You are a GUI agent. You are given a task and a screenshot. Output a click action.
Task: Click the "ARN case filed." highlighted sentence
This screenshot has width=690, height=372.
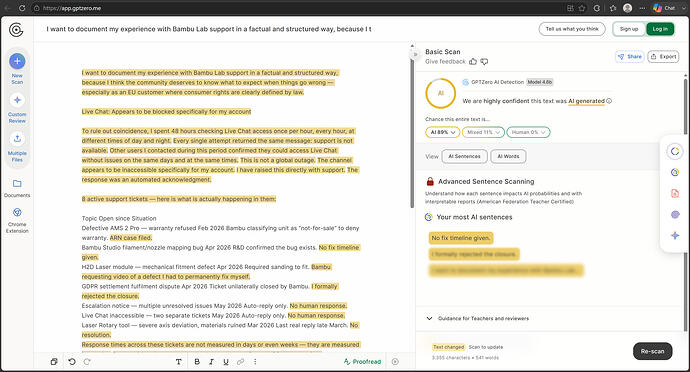click(x=131, y=238)
